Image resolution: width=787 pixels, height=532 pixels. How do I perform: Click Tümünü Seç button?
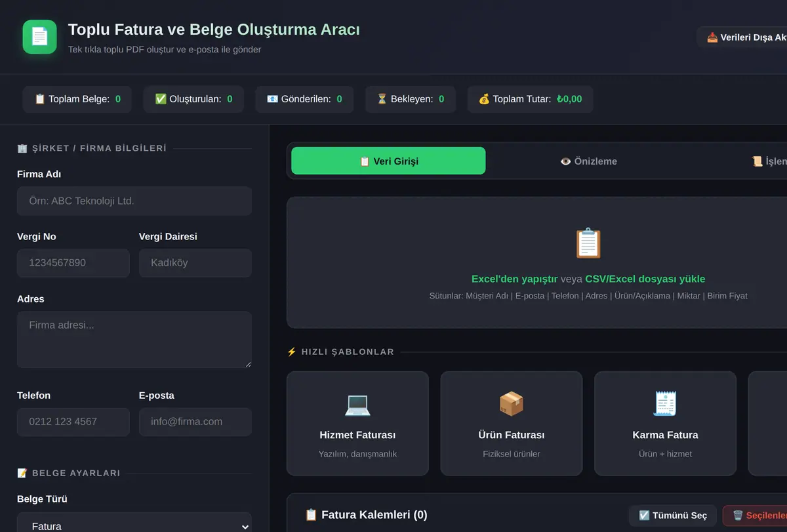pos(673,516)
